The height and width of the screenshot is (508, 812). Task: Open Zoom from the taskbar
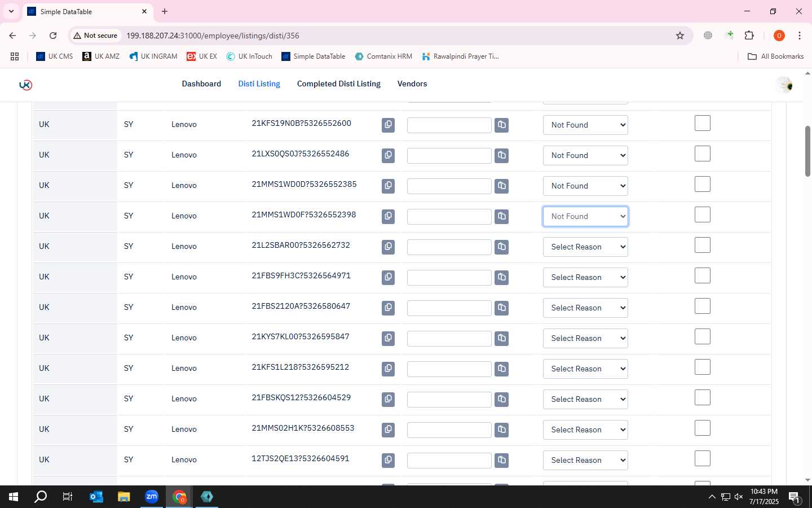point(152,497)
